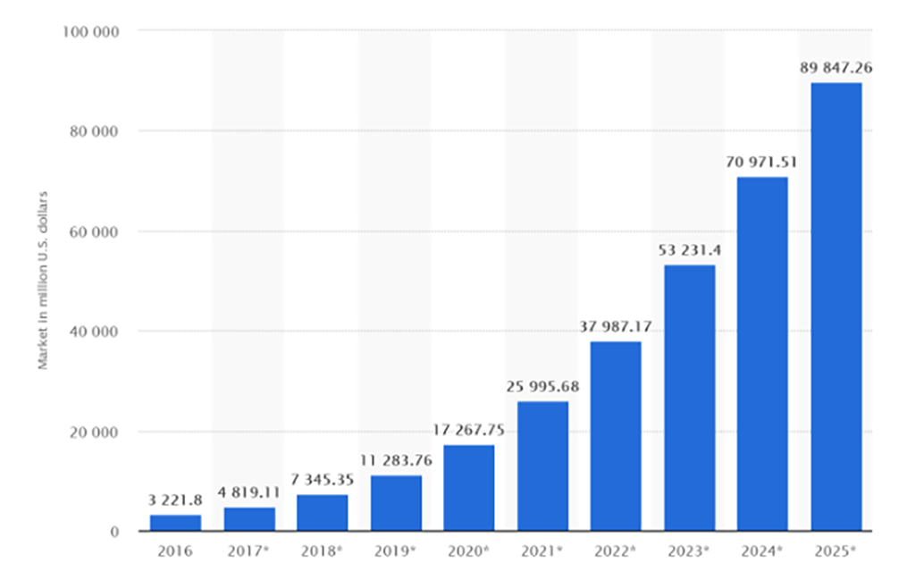The height and width of the screenshot is (588, 915).
Task: Click the 2024* bar
Action: click(762, 354)
